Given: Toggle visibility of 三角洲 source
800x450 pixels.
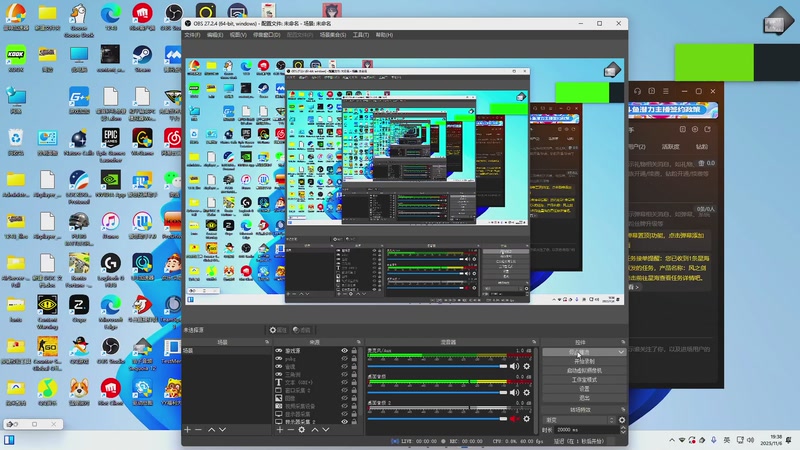Looking at the screenshot, I should [x=344, y=374].
